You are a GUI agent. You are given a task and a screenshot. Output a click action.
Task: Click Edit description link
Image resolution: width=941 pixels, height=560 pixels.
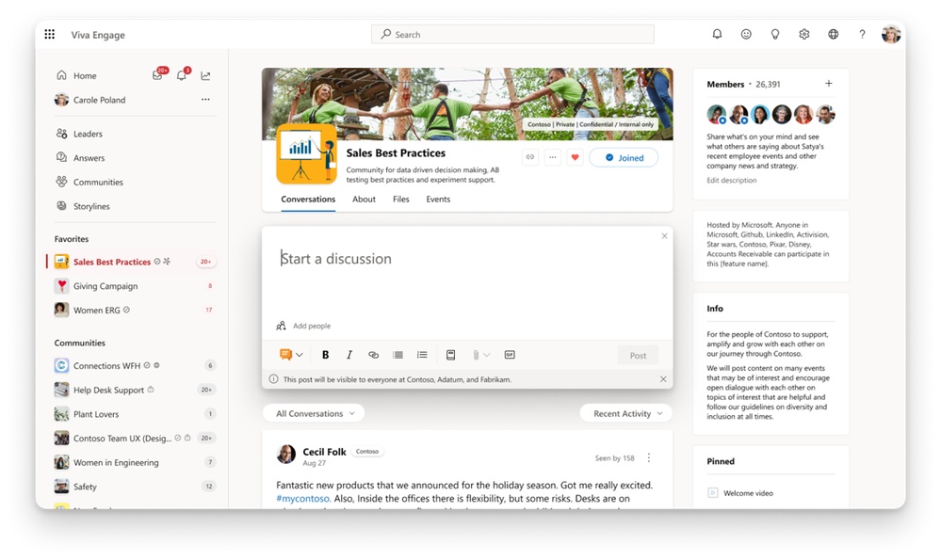point(732,180)
